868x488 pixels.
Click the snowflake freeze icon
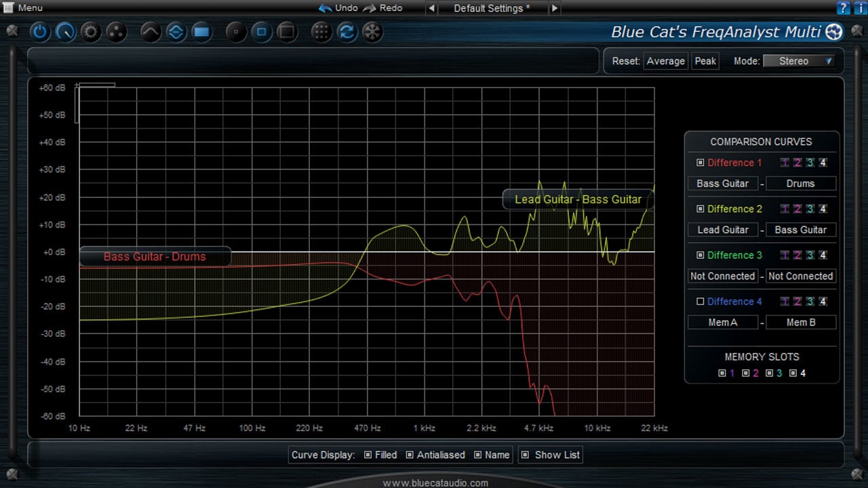(x=372, y=32)
